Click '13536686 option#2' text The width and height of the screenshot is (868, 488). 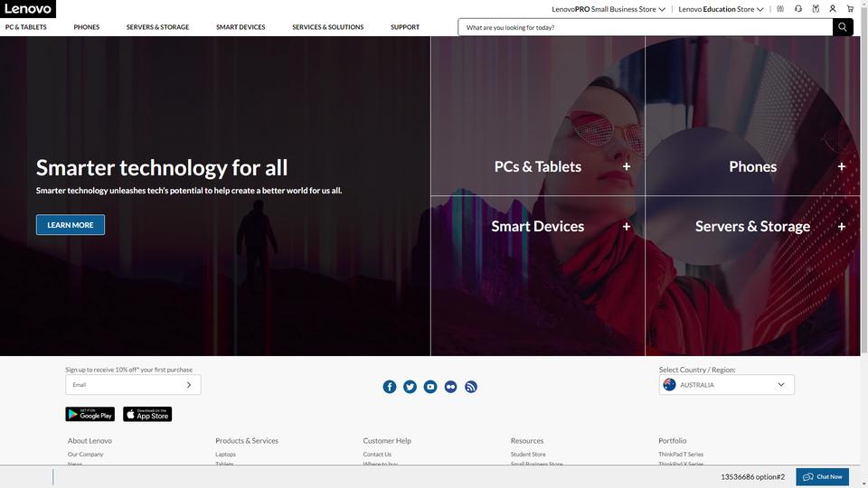point(753,477)
